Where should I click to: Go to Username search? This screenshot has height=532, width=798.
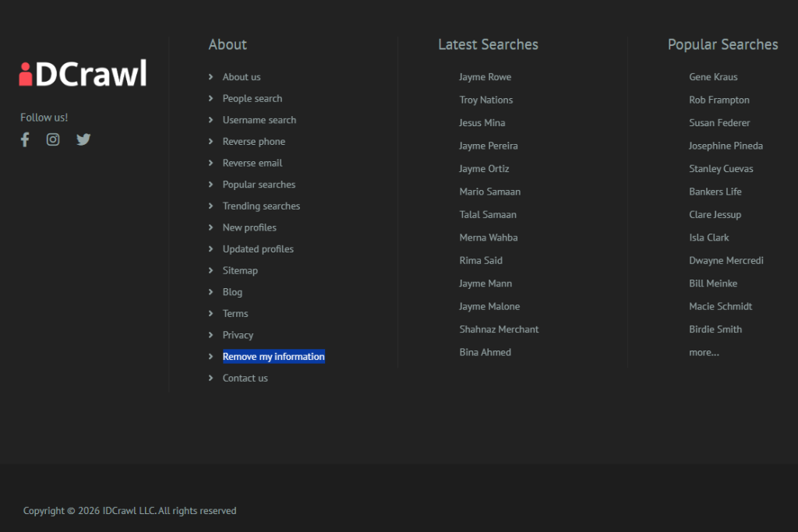pos(259,120)
